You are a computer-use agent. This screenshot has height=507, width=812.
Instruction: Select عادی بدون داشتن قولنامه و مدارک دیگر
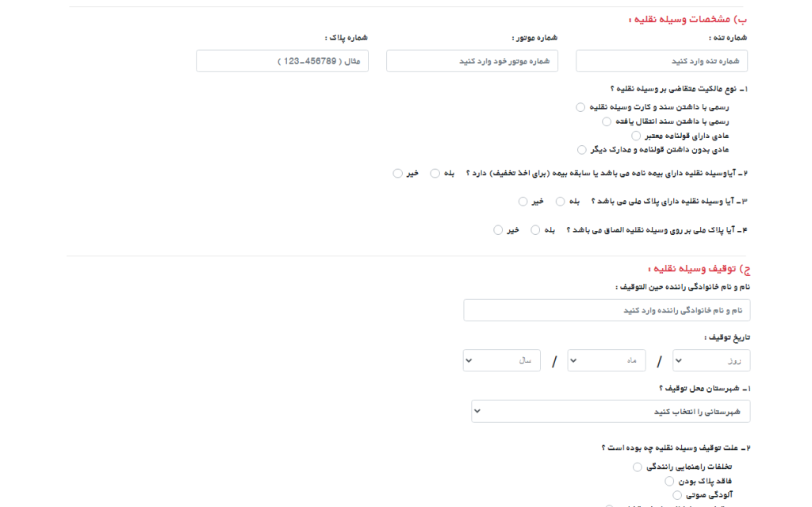[x=581, y=150]
